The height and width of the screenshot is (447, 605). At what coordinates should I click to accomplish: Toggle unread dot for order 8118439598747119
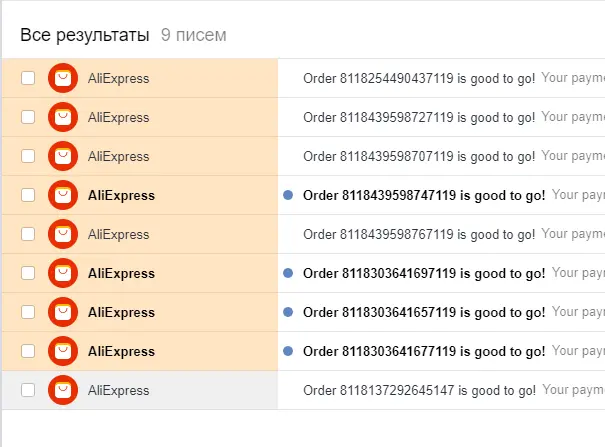288,195
